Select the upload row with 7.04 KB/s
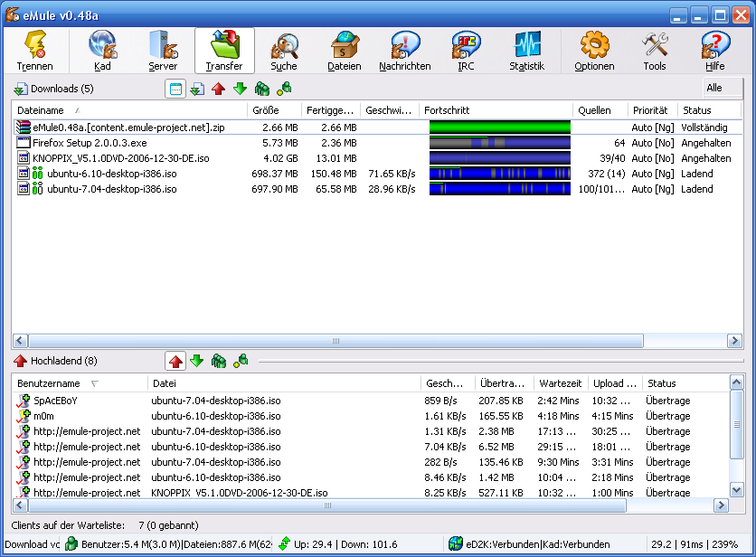 pos(370,447)
